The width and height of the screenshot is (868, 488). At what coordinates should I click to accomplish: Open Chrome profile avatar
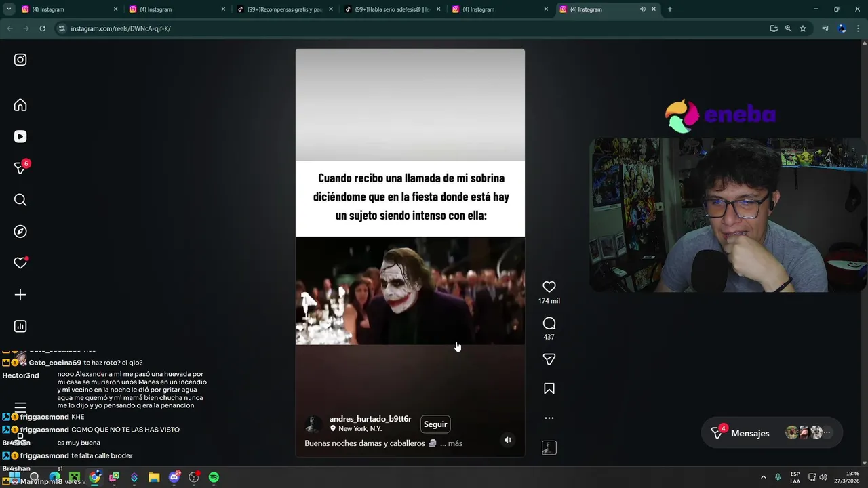click(x=842, y=28)
